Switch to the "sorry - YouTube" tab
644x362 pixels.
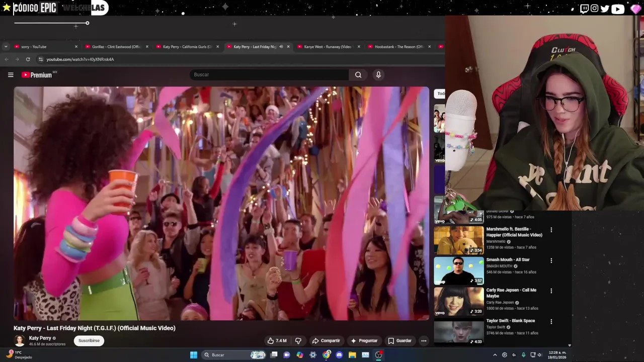pos(45,47)
